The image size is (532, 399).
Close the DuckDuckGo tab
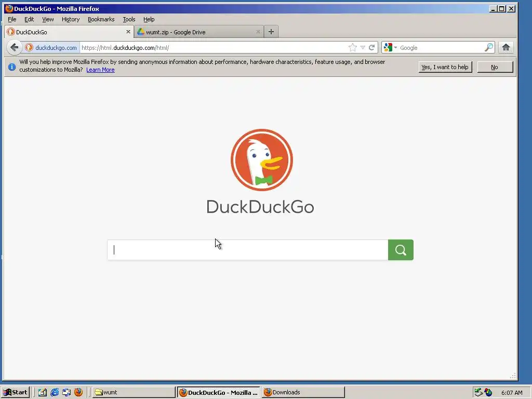coord(128,32)
